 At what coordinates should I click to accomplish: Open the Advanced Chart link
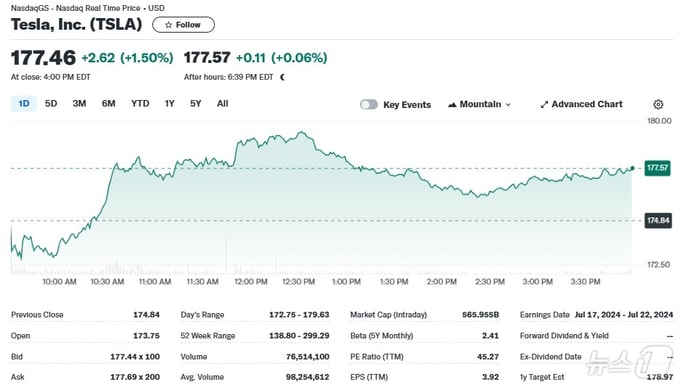[x=581, y=105]
